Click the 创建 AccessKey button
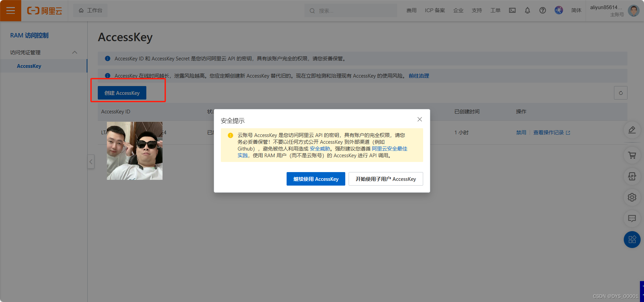 click(x=122, y=93)
